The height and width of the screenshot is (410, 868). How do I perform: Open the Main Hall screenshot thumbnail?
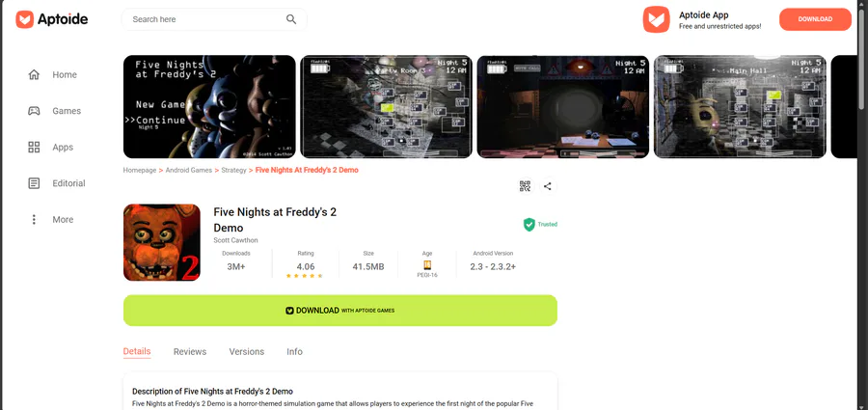tap(740, 106)
